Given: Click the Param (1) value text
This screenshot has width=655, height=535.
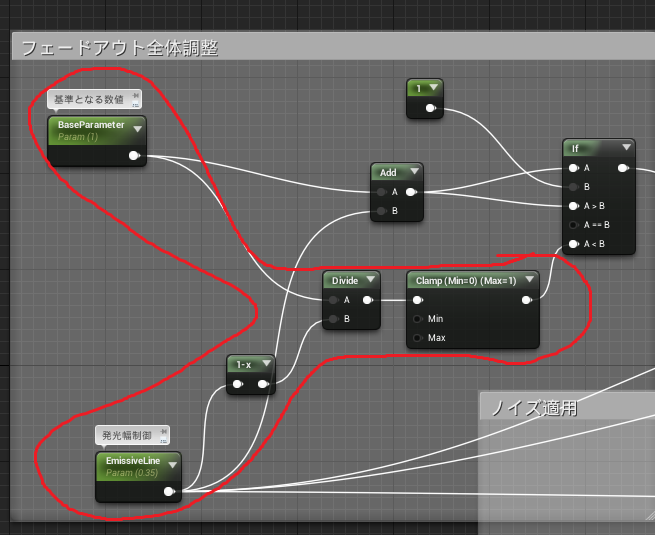Looking at the screenshot, I should pos(78,137).
